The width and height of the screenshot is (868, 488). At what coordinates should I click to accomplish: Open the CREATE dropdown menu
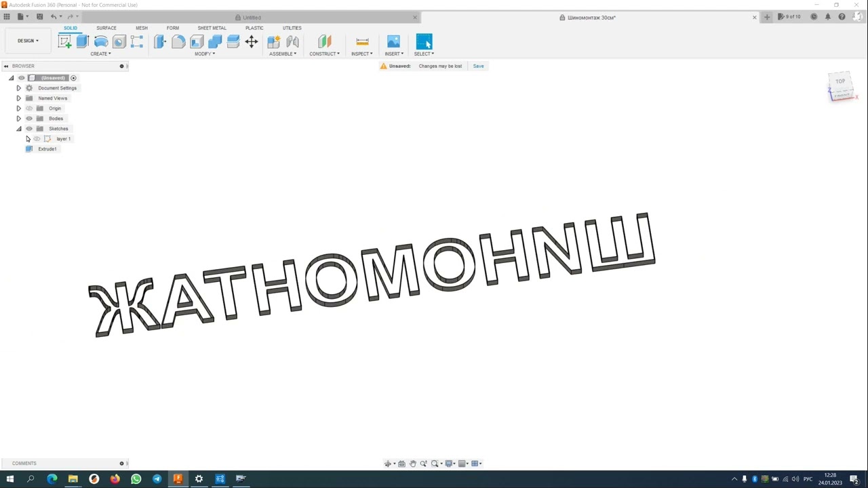[100, 54]
